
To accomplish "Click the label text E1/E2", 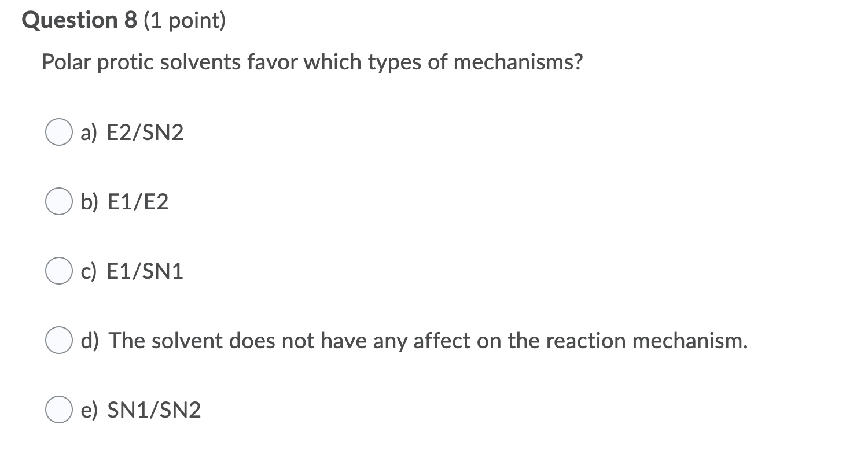I will 138,202.
